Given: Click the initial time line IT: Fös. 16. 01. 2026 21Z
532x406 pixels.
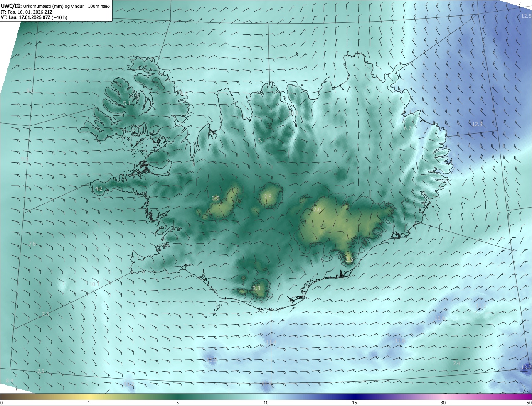Looking at the screenshot, I should (x=27, y=12).
